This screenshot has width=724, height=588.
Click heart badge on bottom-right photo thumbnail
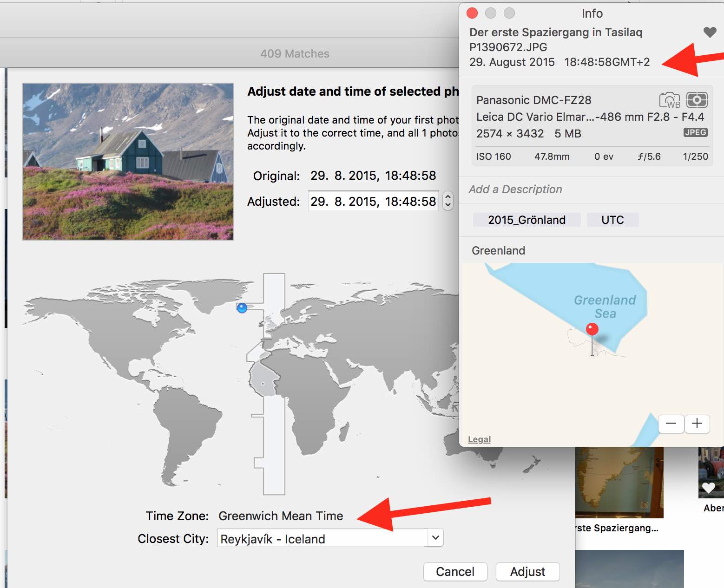708,488
